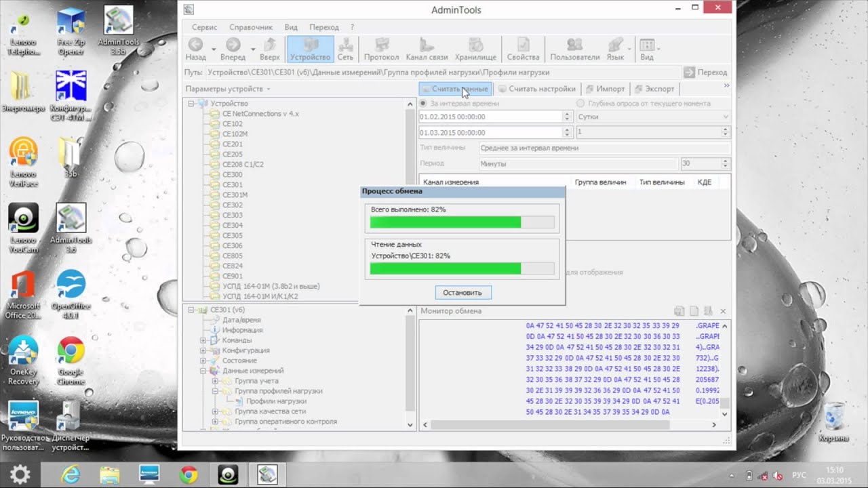This screenshot has width=868, height=488.
Task: Open the Переход menu in the menu bar
Action: coord(324,27)
